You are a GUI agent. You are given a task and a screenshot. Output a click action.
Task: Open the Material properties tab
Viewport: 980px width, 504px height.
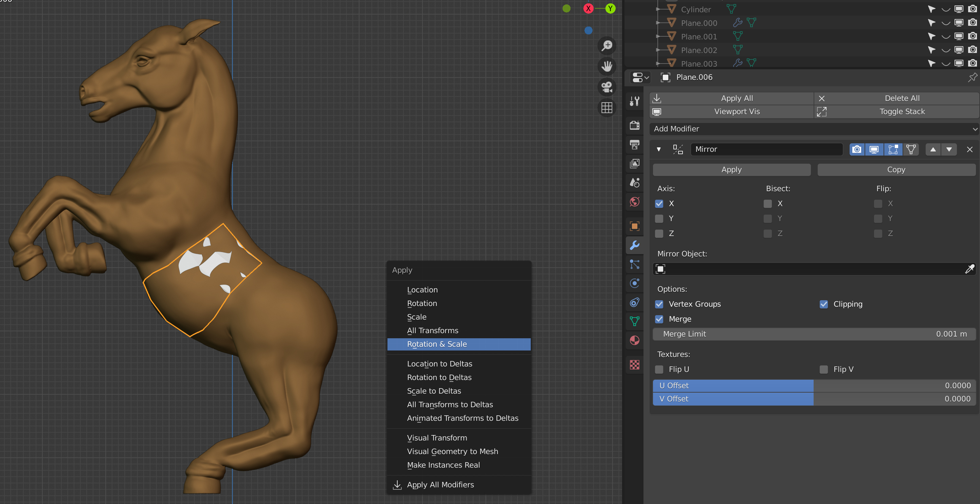tap(634, 340)
